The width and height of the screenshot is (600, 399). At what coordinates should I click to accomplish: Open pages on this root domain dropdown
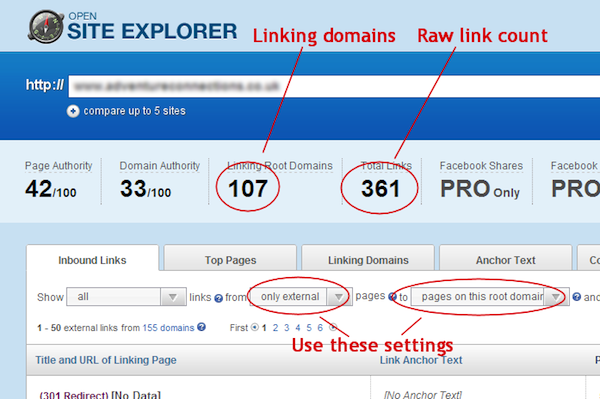click(x=490, y=297)
